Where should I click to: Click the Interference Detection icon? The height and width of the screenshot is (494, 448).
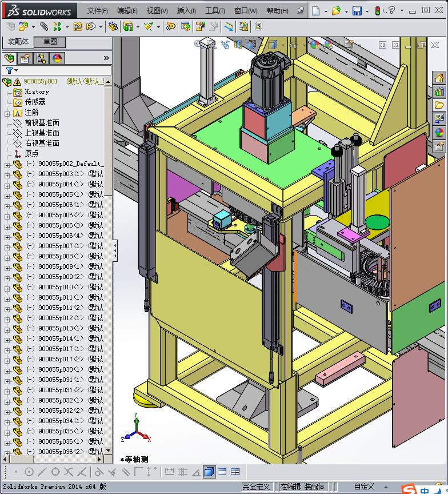pos(229,26)
